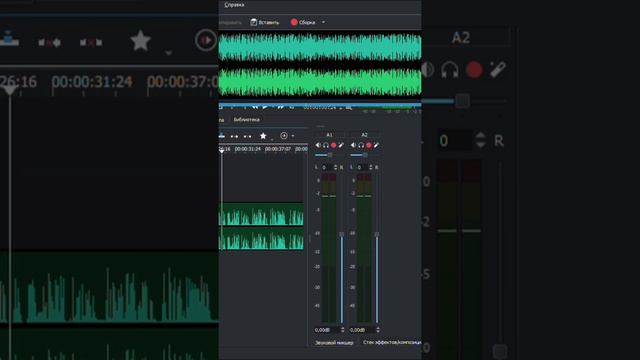This screenshot has width=640, height=360.
Task: Click the A2 channel label
Action: pos(364,135)
